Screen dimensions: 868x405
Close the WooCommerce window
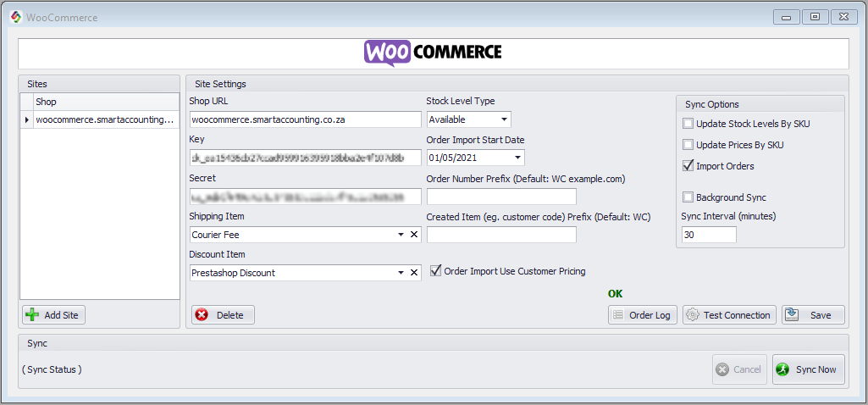(x=843, y=17)
